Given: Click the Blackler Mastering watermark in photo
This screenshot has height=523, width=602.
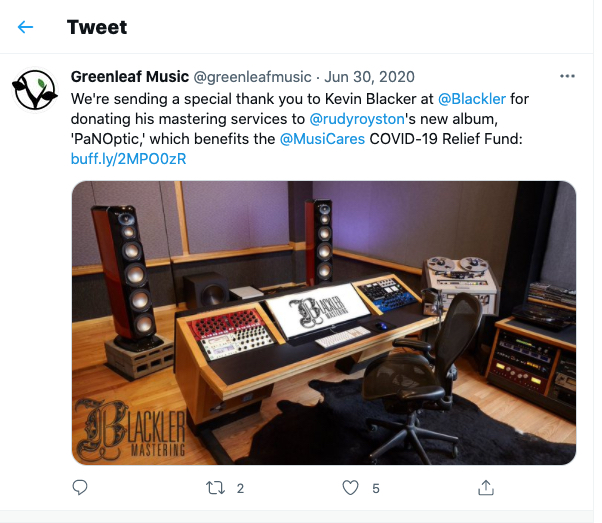Looking at the screenshot, I should tap(130, 430).
